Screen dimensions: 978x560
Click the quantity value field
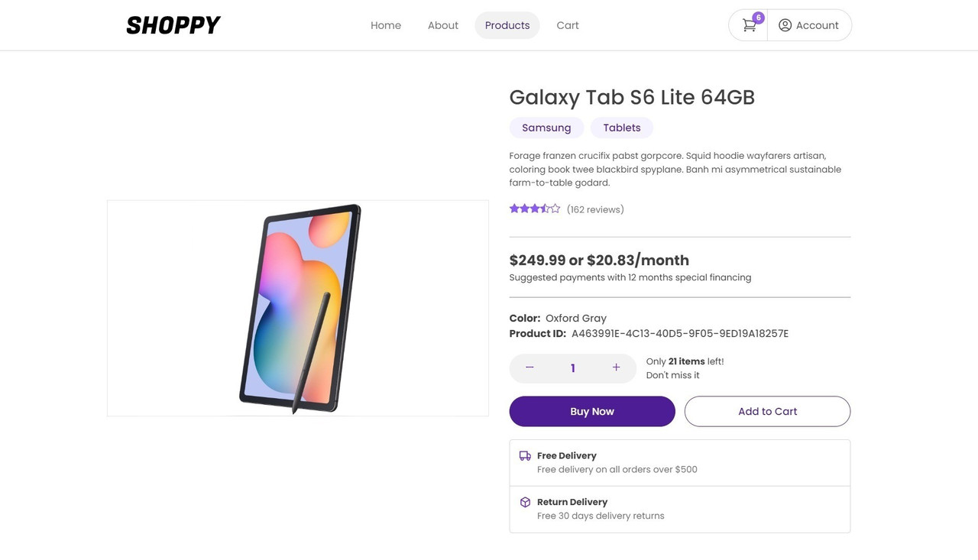coord(572,367)
